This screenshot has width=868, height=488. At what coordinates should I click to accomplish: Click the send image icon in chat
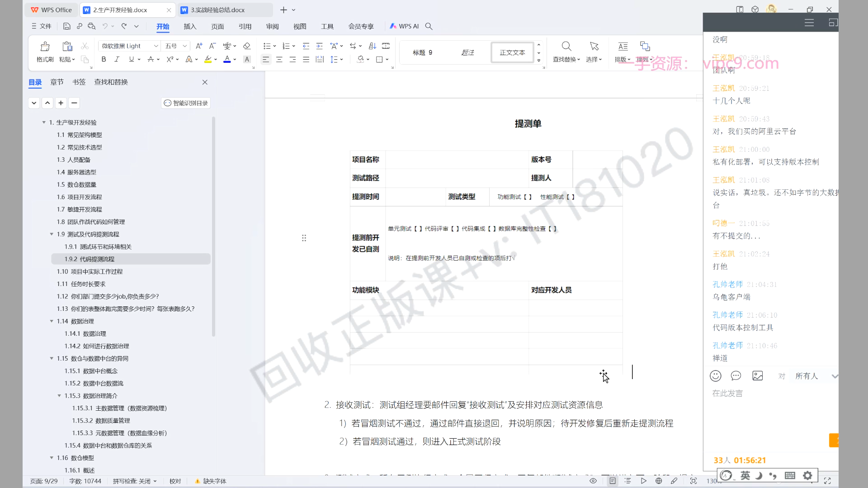758,376
